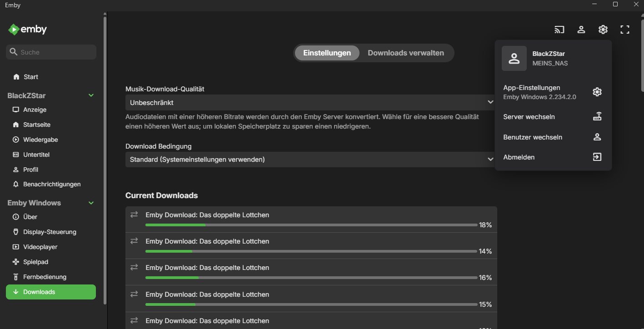The image size is (644, 329).
Task: Open the Musik-Download-Qualität dropdown
Action: [x=310, y=102]
